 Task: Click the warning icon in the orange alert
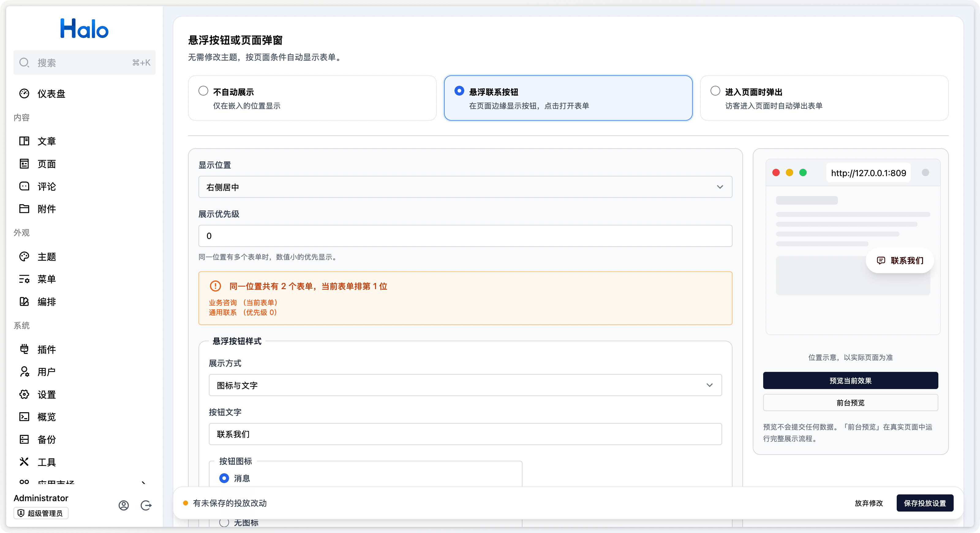pos(215,286)
